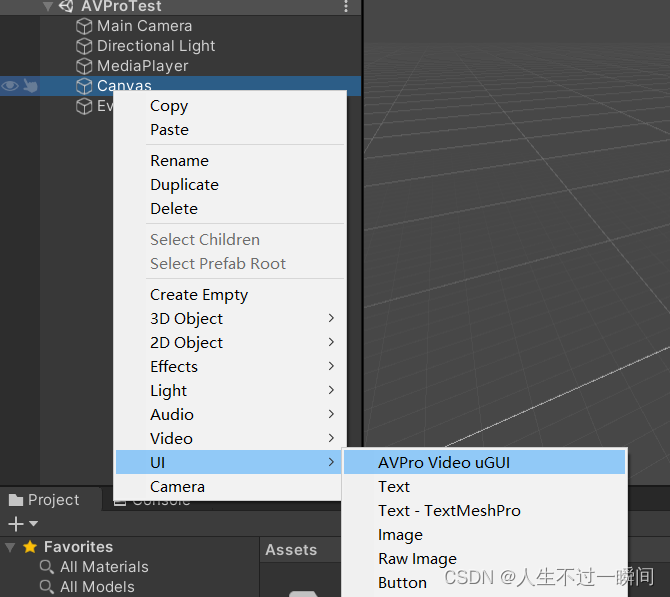The height and width of the screenshot is (597, 670).
Task: Open the Light submenu
Action: pyautogui.click(x=230, y=391)
